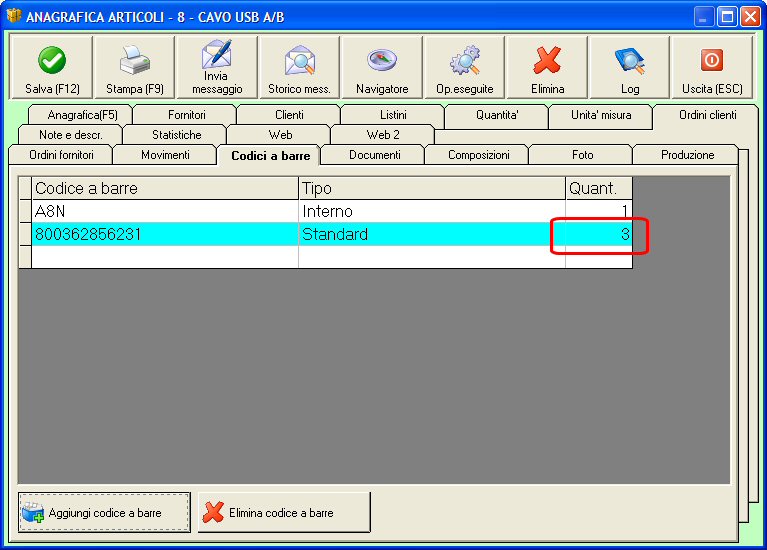Switch to the Anagrafica(F5) tab
Screen dimensions: 767x550
click(82, 115)
